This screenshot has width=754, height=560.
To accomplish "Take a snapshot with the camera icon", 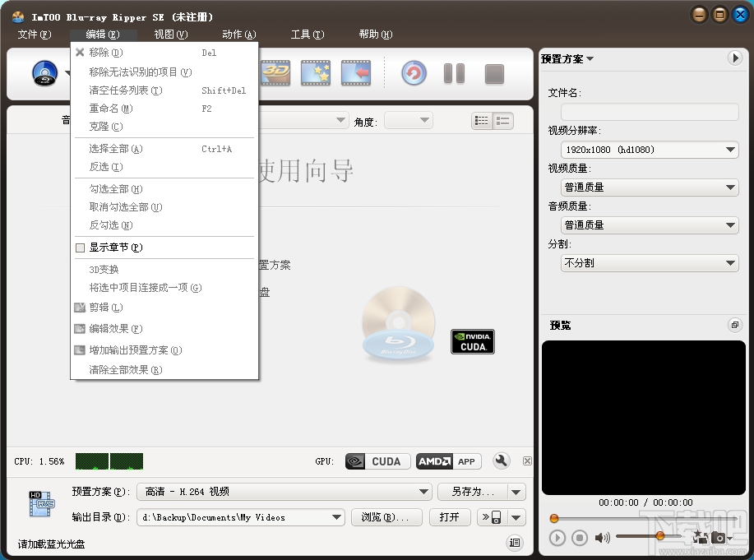I will pyautogui.click(x=719, y=537).
